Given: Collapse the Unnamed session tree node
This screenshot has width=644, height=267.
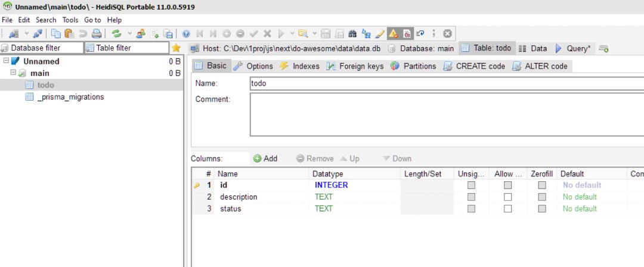Looking at the screenshot, I should [6, 61].
